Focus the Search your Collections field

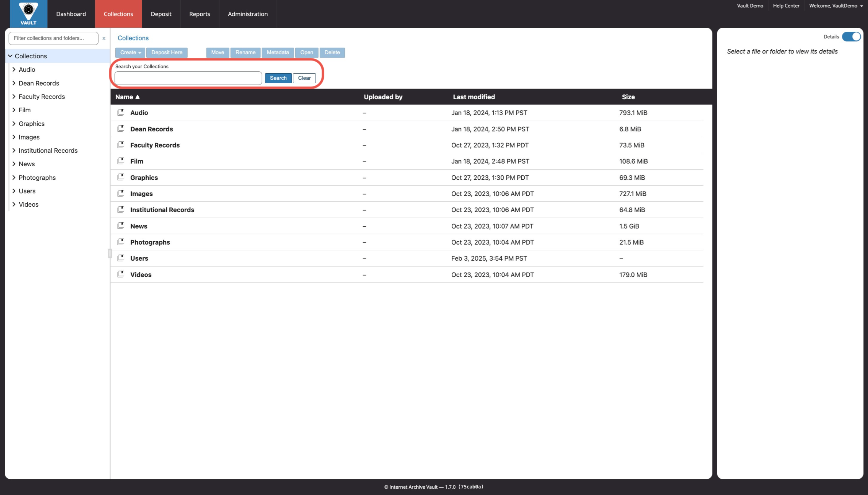pyautogui.click(x=188, y=78)
